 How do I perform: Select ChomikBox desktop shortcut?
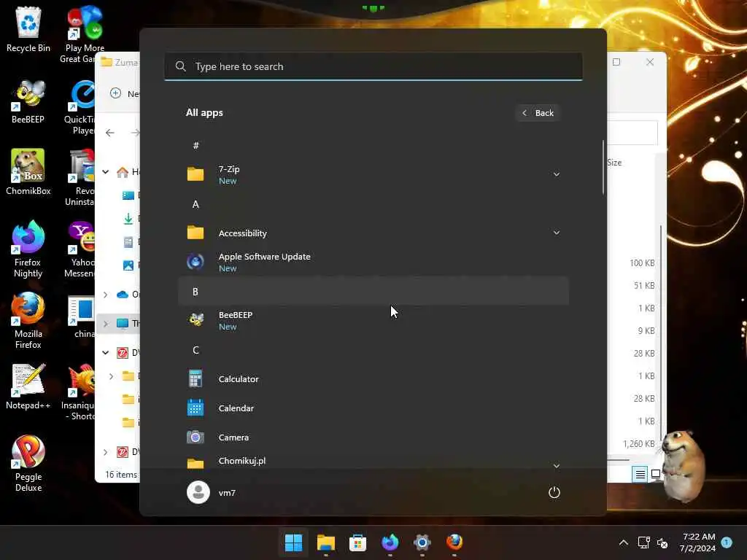(28, 172)
